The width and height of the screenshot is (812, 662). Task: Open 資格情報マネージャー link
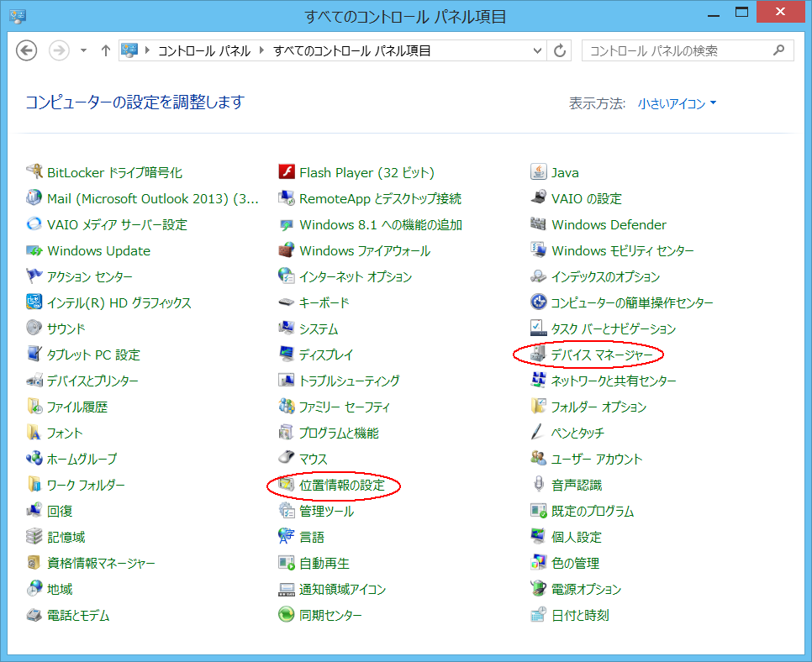tap(101, 563)
